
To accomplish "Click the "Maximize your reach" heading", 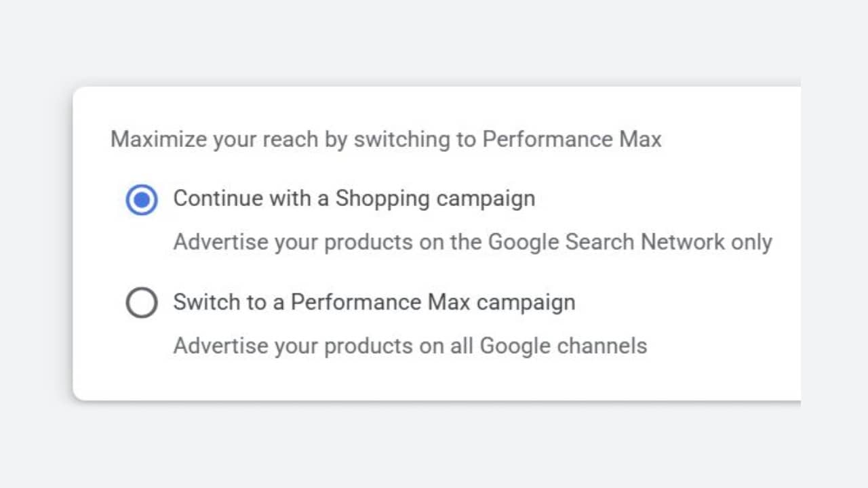I will 385,140.
